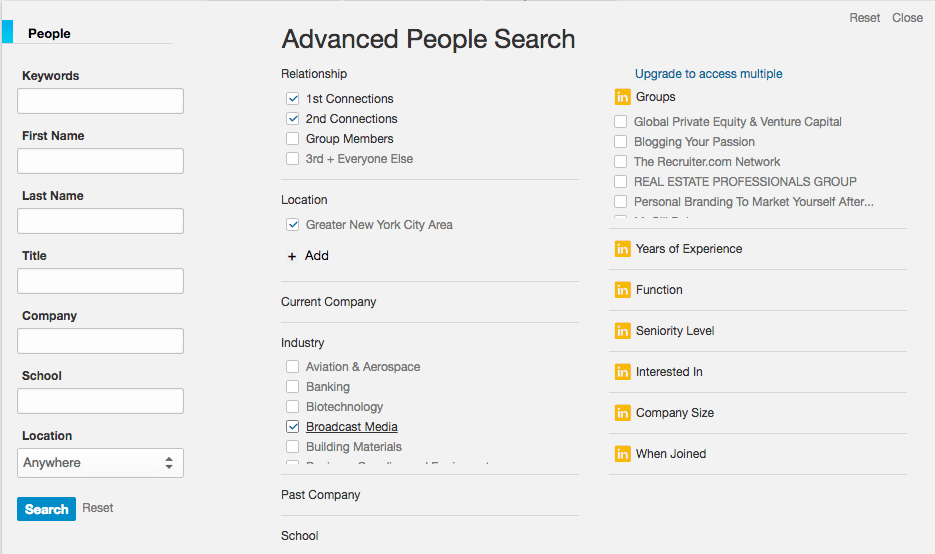Click Reset next to Search button
This screenshot has height=554, width=935.
pos(98,508)
